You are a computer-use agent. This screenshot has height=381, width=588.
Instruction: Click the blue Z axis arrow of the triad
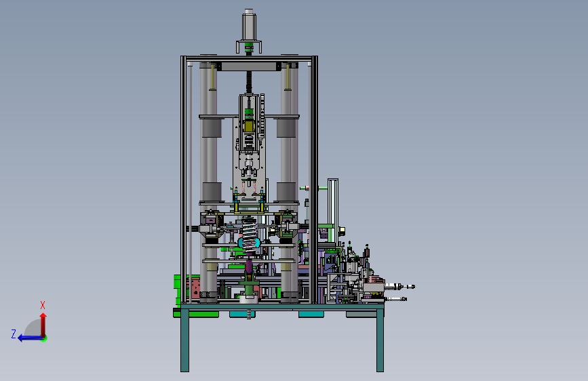tap(30, 338)
